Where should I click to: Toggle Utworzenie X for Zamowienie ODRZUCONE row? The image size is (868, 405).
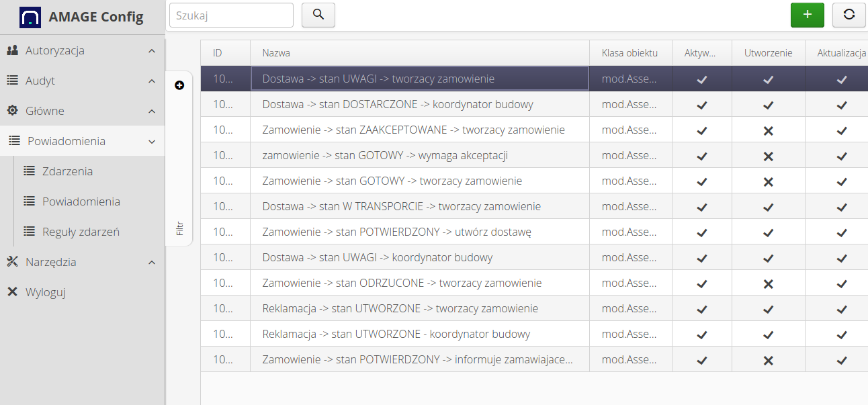(x=769, y=283)
